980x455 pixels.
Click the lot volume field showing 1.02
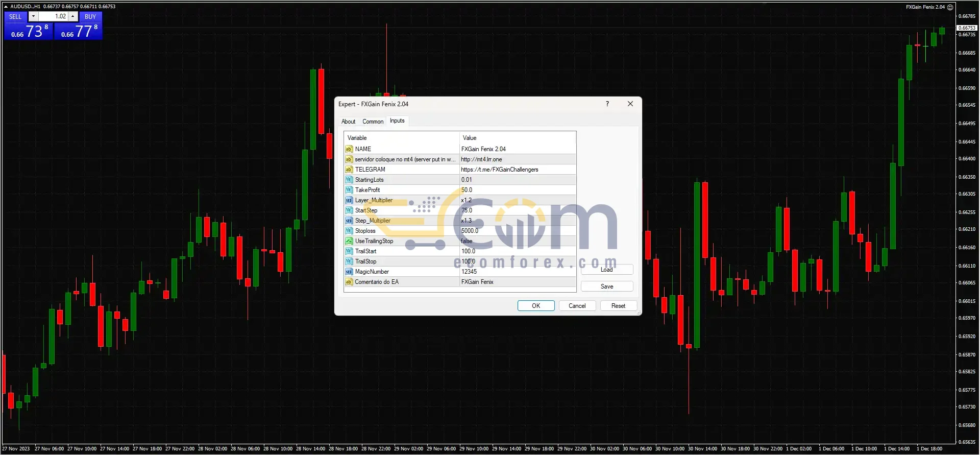(53, 16)
